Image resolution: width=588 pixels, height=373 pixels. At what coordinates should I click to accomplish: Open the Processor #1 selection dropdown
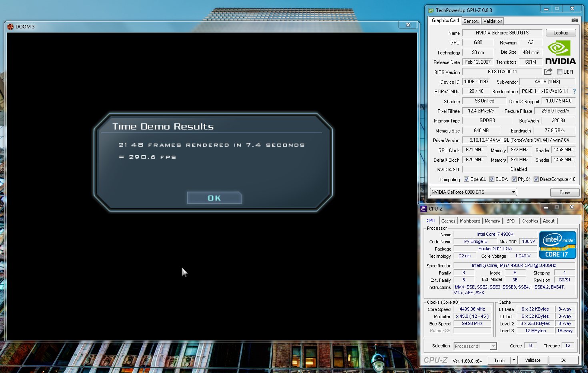[x=475, y=346]
